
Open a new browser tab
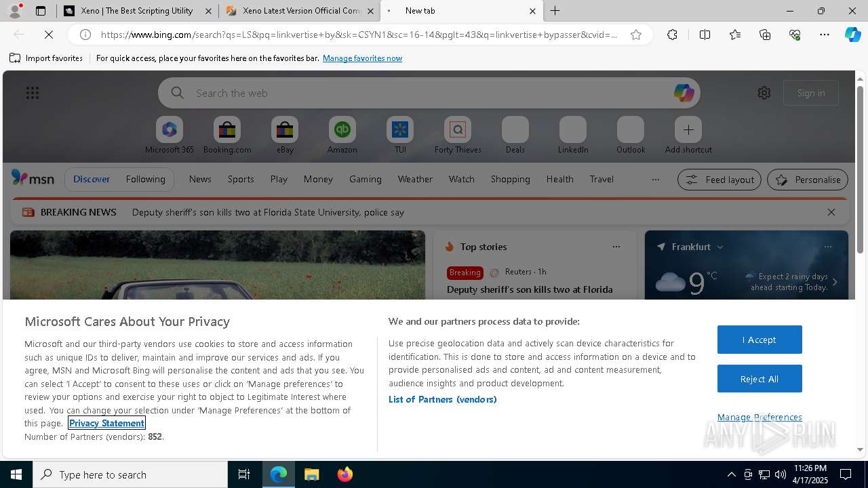coord(555,11)
